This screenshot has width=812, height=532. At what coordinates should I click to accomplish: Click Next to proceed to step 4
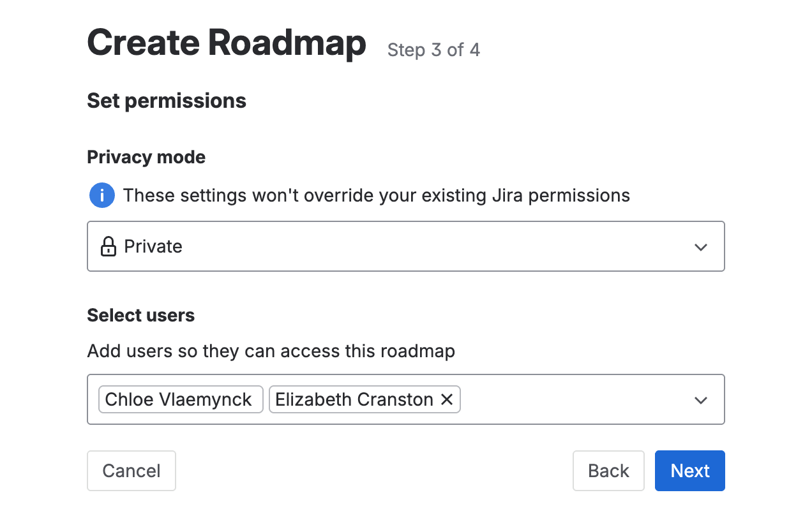(689, 471)
